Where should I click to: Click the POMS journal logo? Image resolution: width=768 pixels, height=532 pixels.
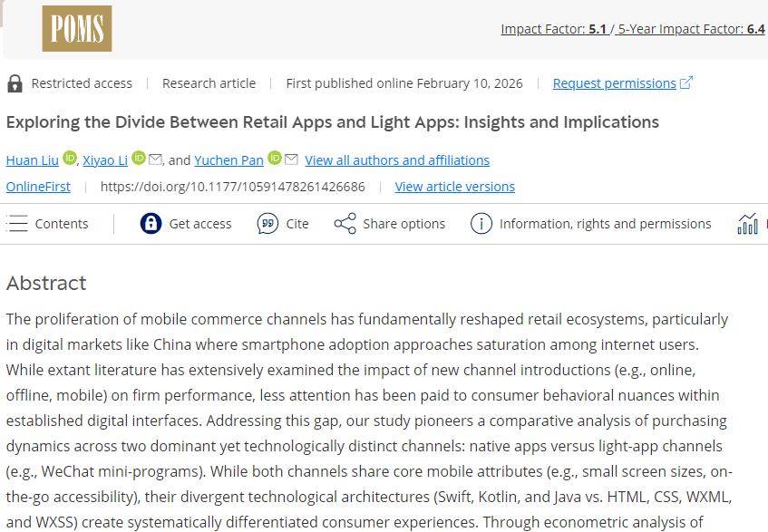[x=77, y=28]
